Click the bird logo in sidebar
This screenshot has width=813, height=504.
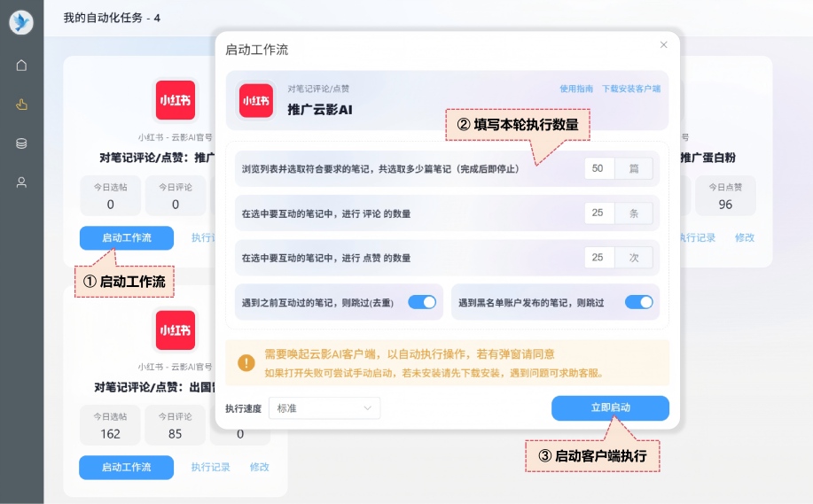(x=21, y=23)
